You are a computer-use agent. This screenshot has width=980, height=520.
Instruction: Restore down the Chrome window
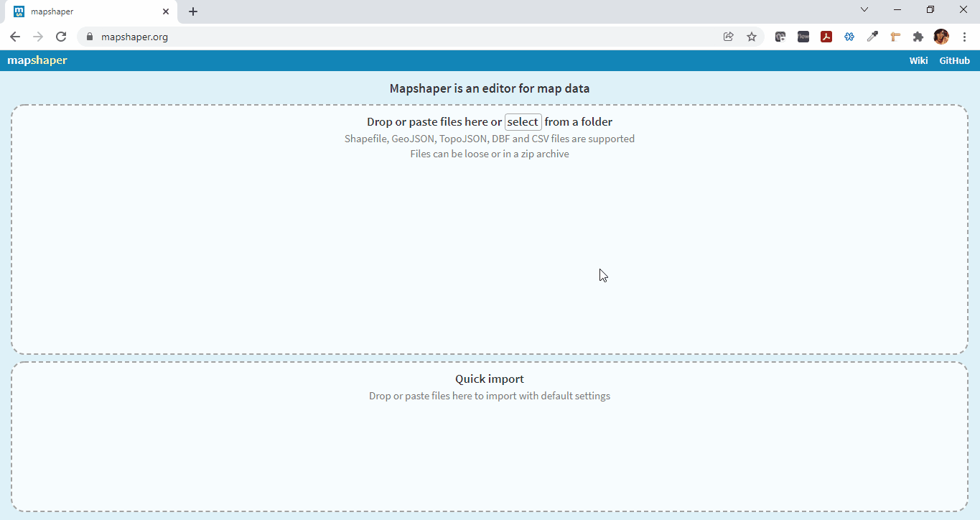[x=930, y=10]
